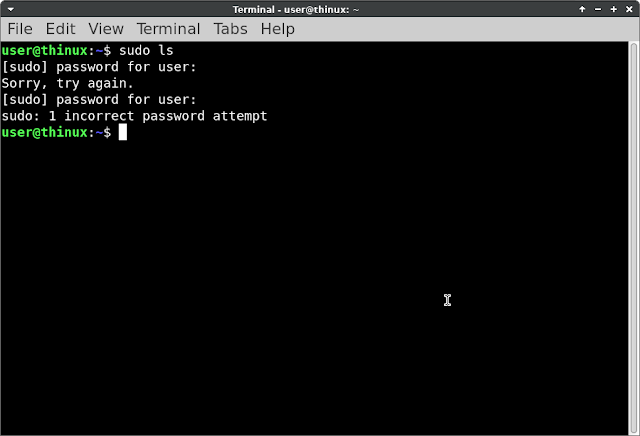Viewport: 640px width, 436px height.
Task: Open the File menu
Action: pos(20,29)
